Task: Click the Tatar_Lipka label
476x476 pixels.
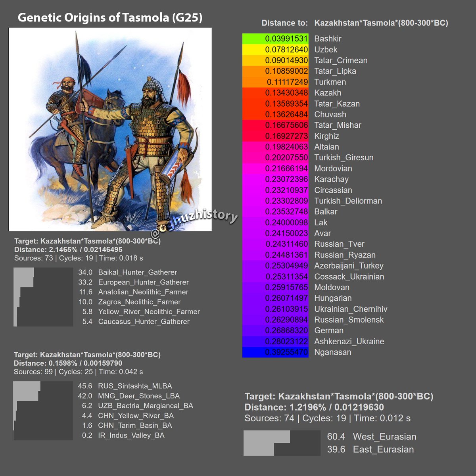Action: click(x=335, y=71)
